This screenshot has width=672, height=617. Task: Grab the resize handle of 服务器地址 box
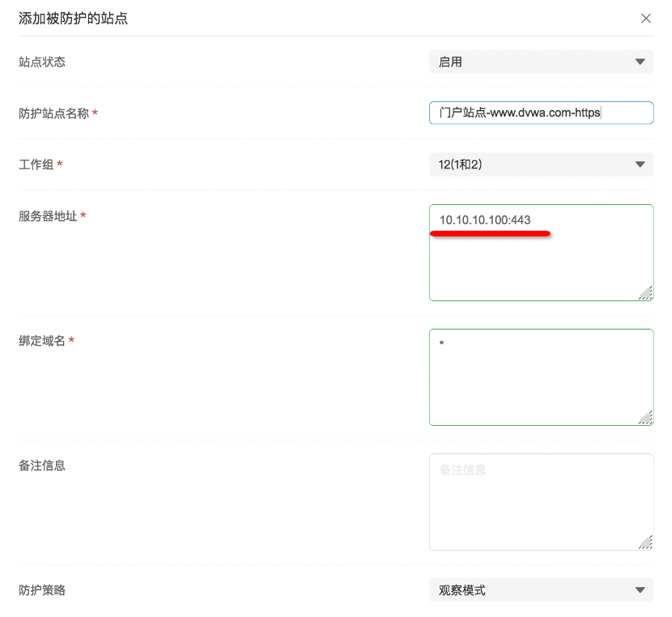coord(645,293)
